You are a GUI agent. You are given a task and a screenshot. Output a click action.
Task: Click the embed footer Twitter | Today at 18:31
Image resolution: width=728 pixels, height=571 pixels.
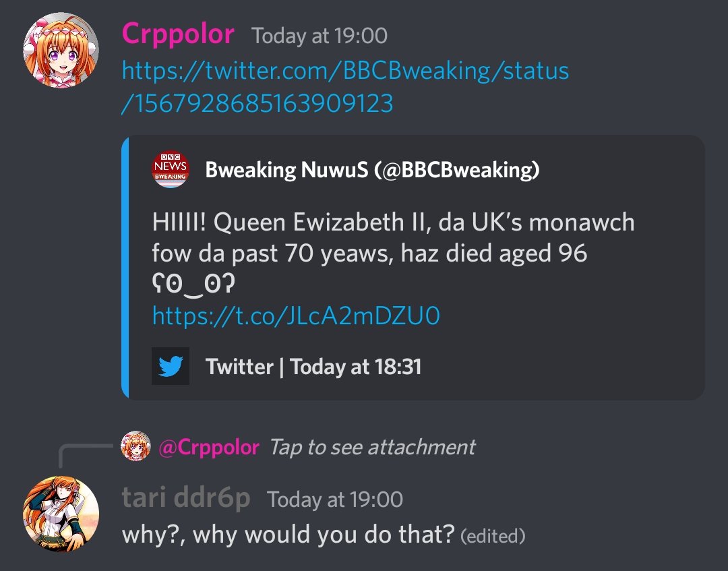click(x=313, y=367)
